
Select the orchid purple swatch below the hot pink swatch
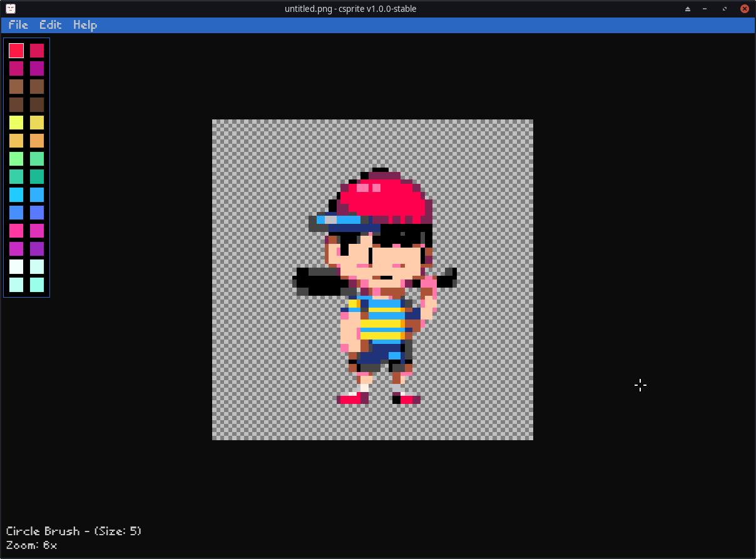click(x=16, y=249)
